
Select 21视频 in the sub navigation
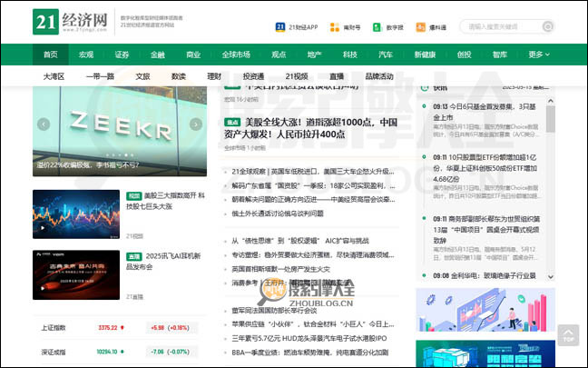[296, 76]
